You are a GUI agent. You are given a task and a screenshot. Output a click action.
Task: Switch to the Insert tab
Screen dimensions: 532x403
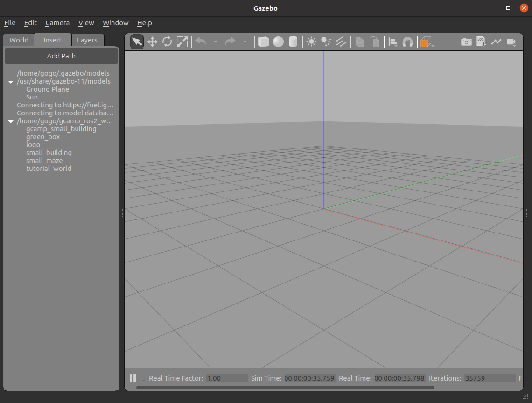point(53,40)
